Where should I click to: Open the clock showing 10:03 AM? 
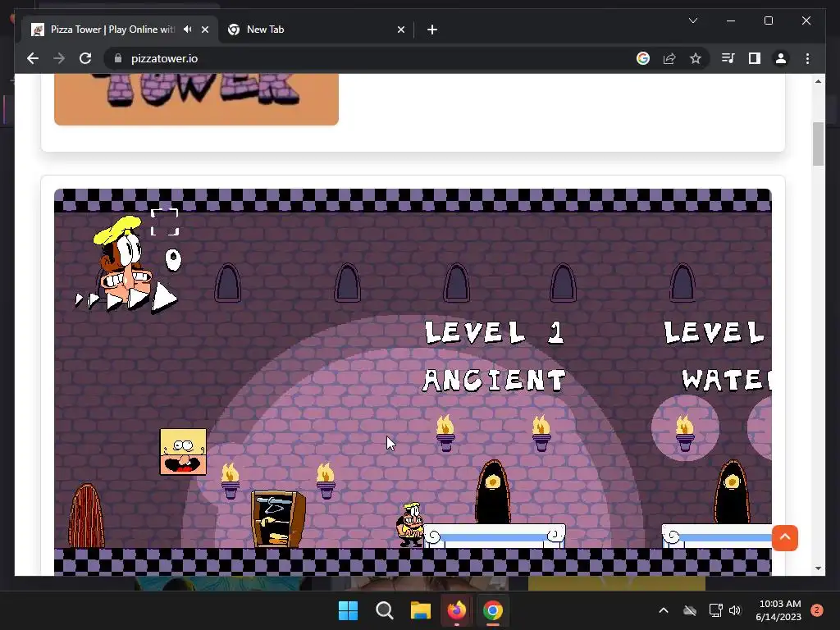point(778,610)
